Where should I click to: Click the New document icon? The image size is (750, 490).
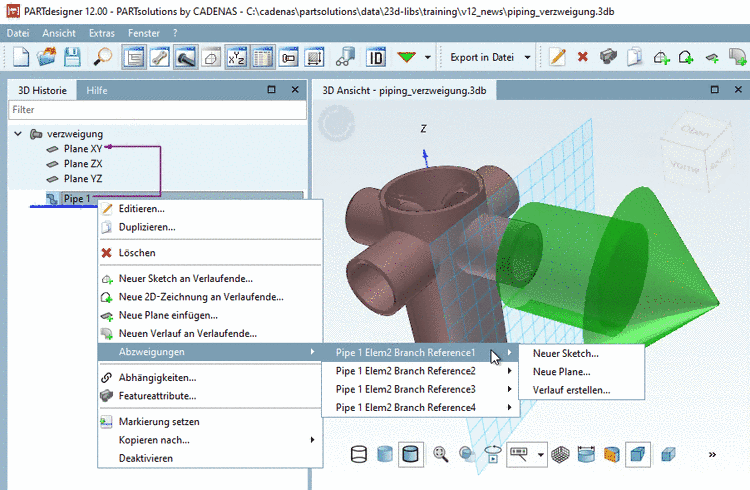21,57
